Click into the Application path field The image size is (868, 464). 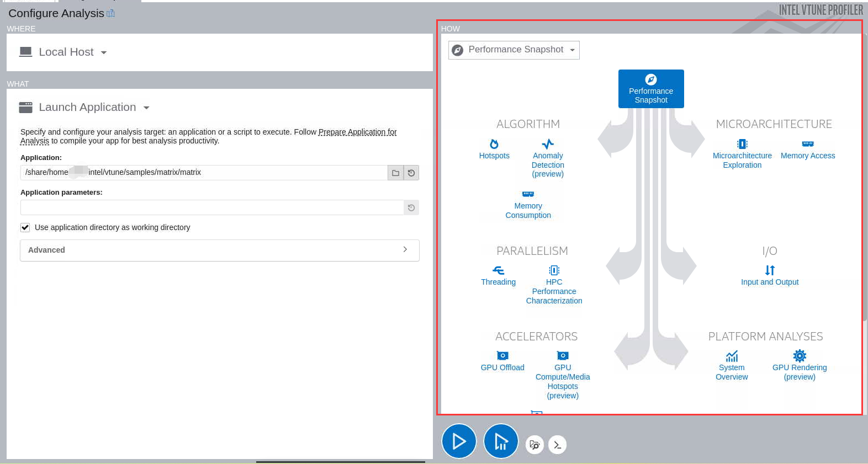204,173
